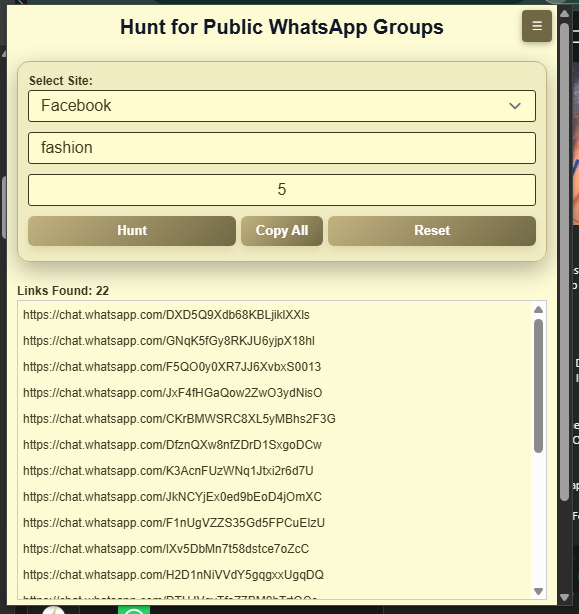The width and height of the screenshot is (579, 614).
Task: Click the green WhatsApp taskbar icon
Action: click(134, 610)
